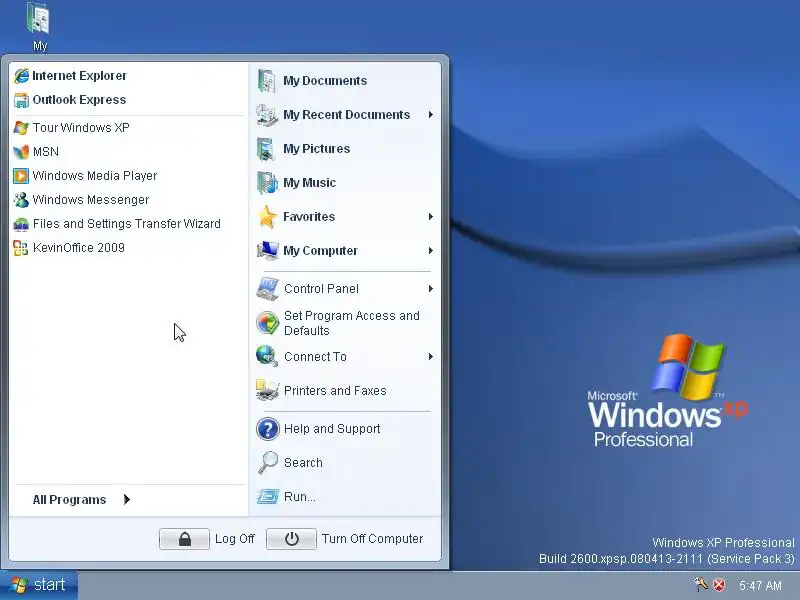Click the Turn Off Computer text label
Screen dimensions: 800x600
[x=372, y=539]
